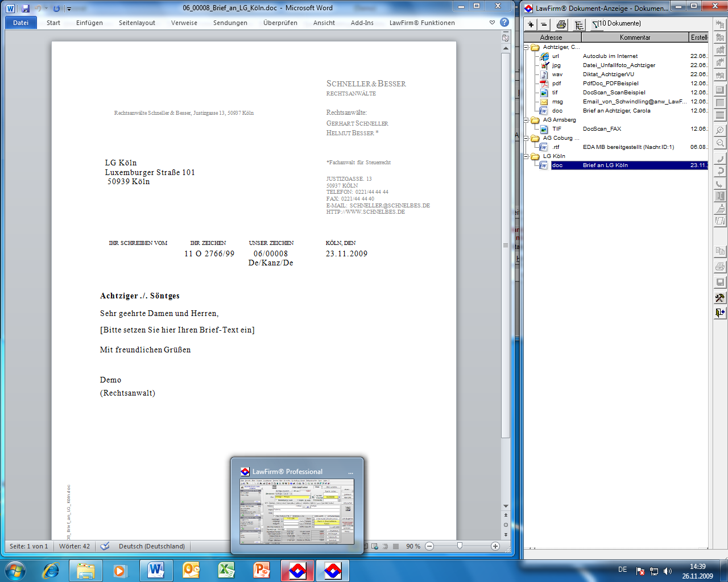This screenshot has width=728, height=582.
Task: Click Deutsch (Deutschland) language in status bar
Action: coord(152,546)
